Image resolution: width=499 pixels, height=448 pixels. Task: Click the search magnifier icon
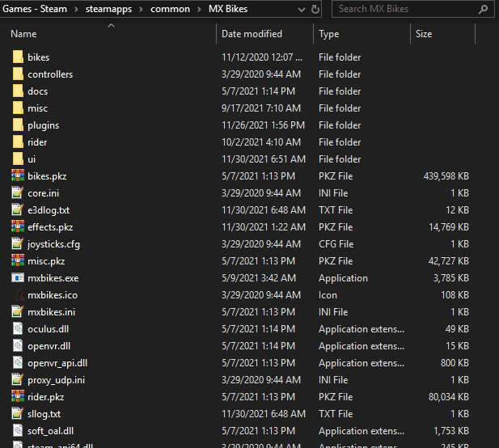pos(483,9)
